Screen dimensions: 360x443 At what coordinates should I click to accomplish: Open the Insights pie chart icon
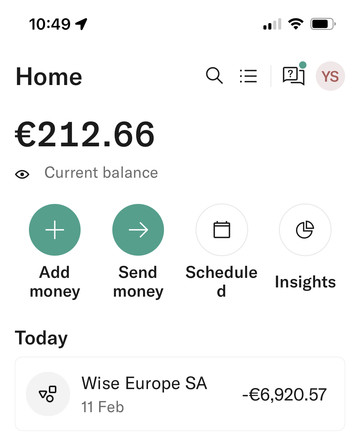(x=305, y=230)
